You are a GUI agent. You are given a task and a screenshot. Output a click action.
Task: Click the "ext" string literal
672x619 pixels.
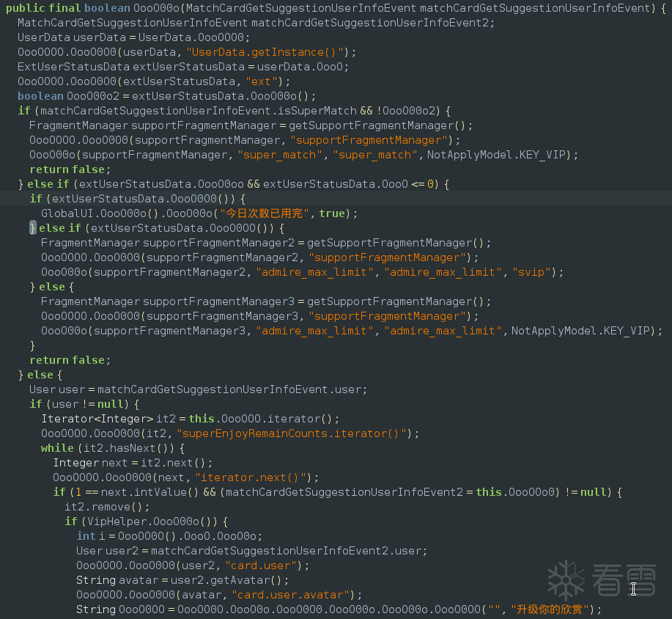261,81
